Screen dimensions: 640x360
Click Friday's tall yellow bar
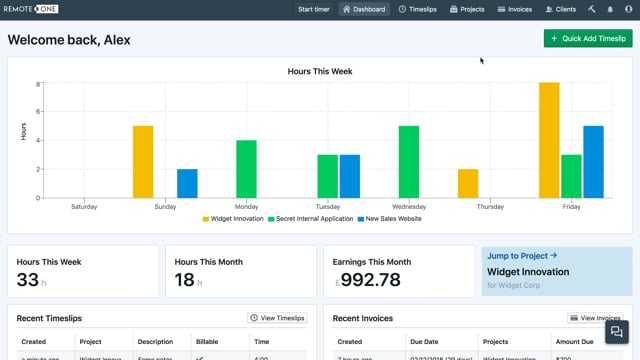[x=549, y=140]
